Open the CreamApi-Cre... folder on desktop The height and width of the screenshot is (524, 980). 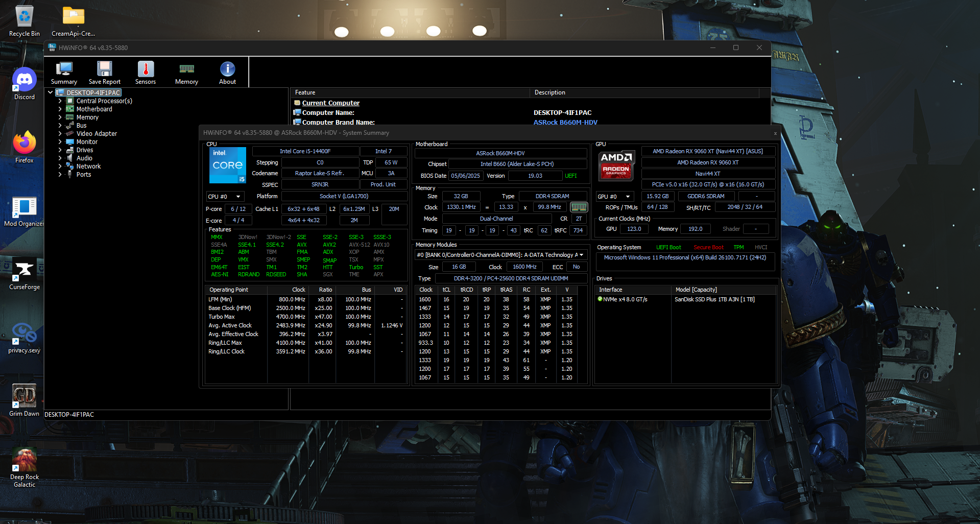pyautogui.click(x=74, y=21)
